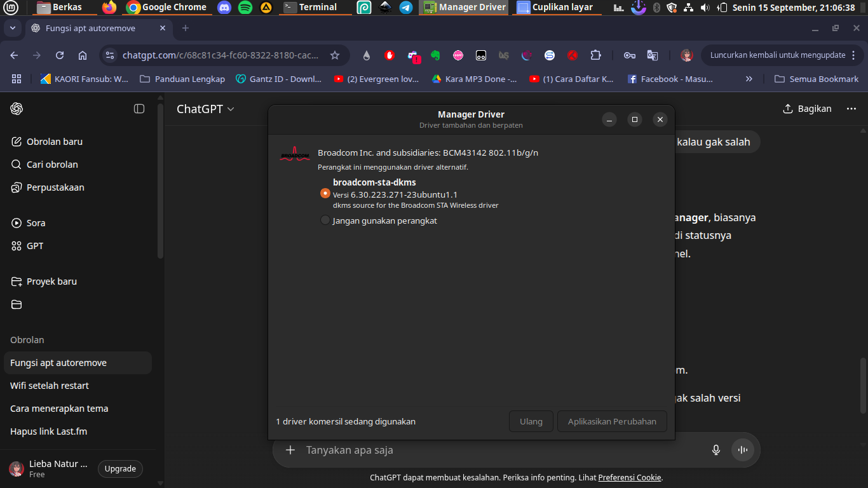
Task: Switch to 'Fungsi apt autoremove' browser tab
Action: click(x=90, y=29)
